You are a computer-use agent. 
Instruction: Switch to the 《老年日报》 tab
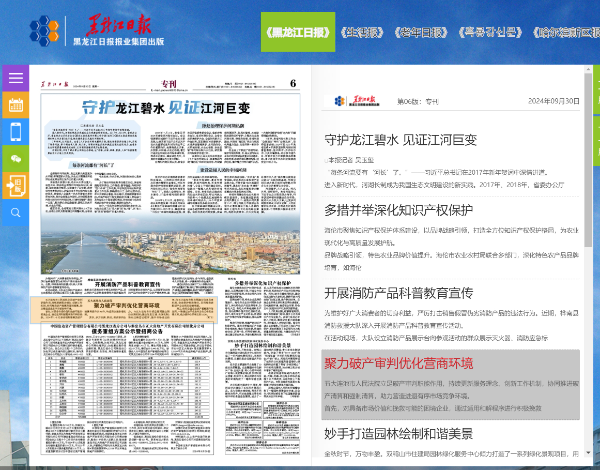pos(421,33)
